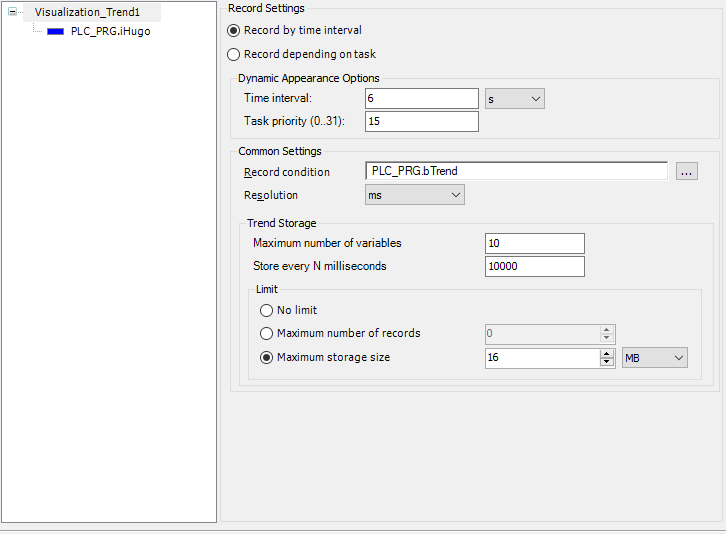Viewport: 726px width, 534px height.
Task: Increase the maximum storage size value
Action: click(607, 354)
